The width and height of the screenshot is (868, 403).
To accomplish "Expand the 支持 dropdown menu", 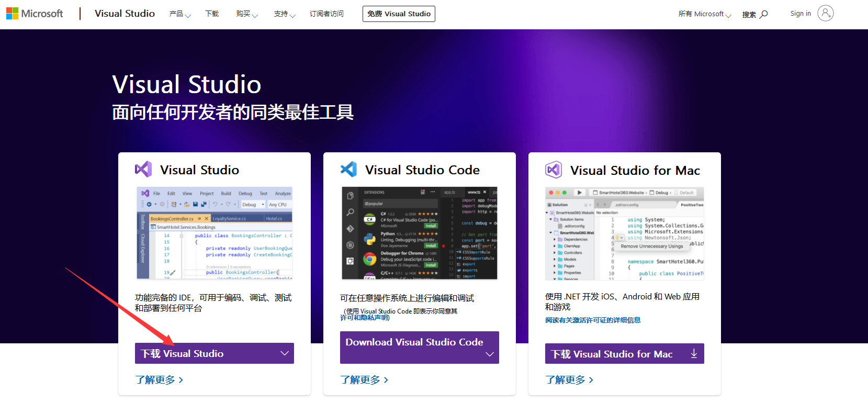I will (x=285, y=14).
